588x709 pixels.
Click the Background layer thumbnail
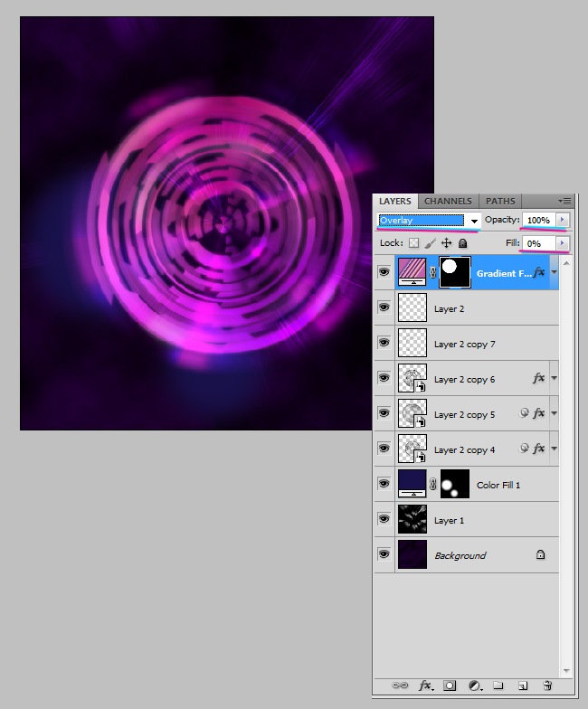click(413, 555)
